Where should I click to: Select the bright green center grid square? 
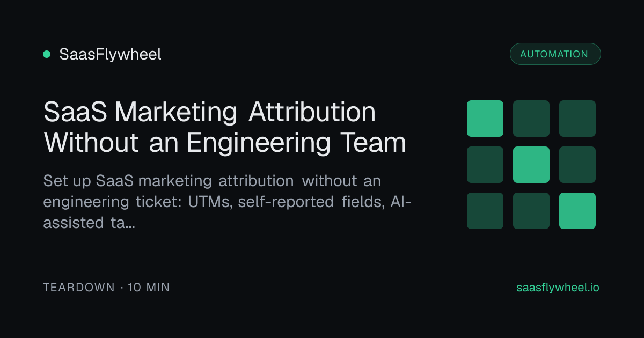(531, 165)
